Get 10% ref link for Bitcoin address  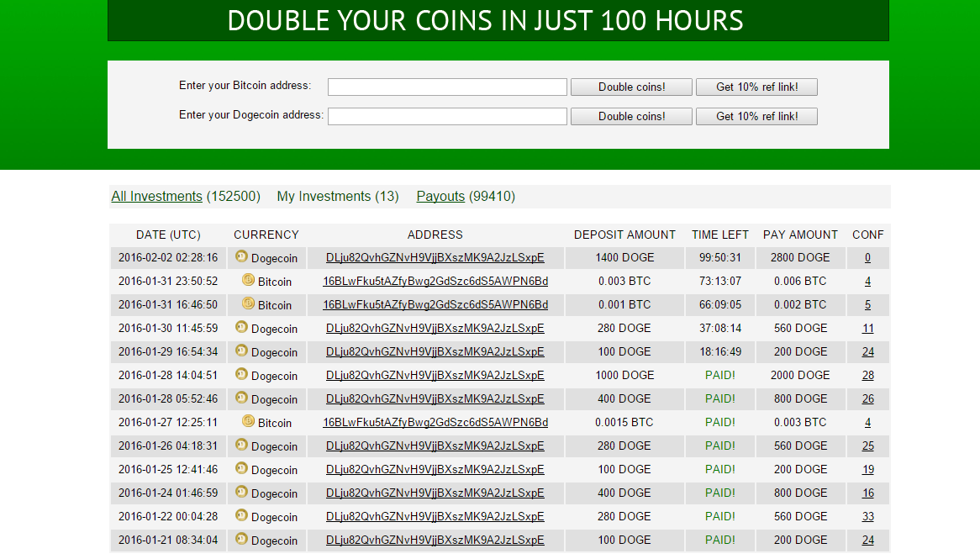(757, 87)
